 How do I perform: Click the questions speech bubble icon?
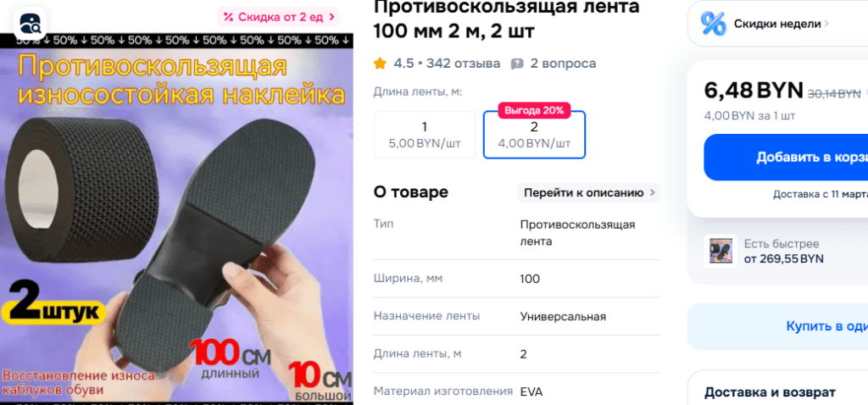point(516,64)
